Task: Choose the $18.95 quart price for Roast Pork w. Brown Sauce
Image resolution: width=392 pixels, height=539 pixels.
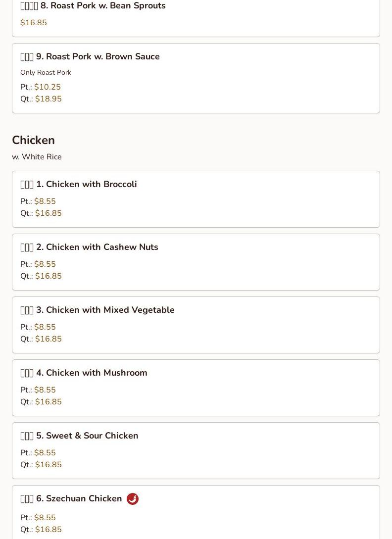Action: point(49,99)
